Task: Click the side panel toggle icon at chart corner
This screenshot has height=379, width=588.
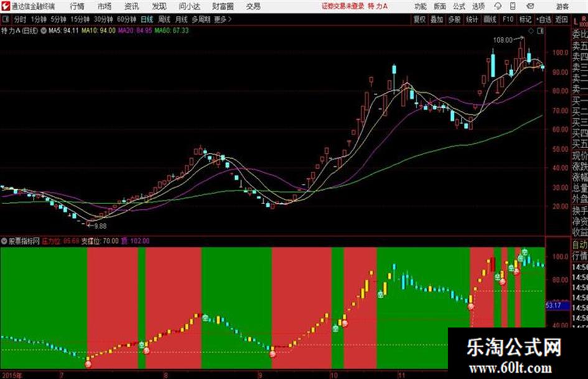Action: (x=540, y=31)
